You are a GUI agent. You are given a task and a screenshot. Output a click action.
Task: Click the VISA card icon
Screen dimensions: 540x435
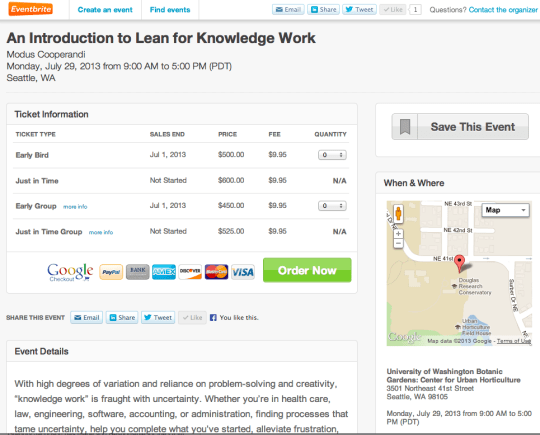click(243, 272)
